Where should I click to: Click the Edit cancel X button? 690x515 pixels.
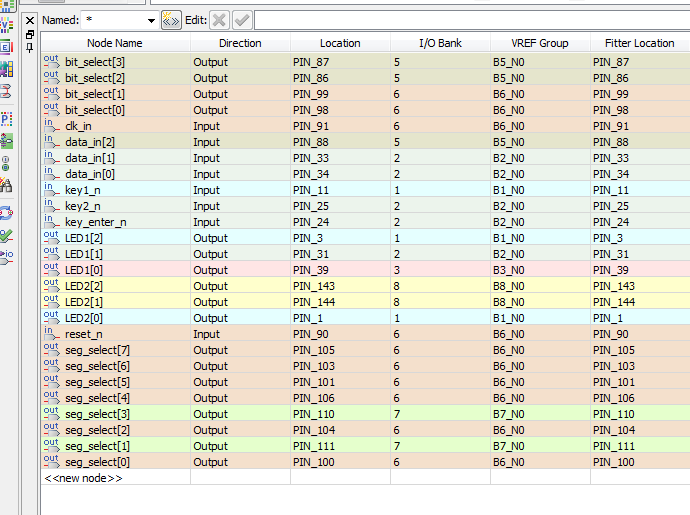(x=219, y=20)
